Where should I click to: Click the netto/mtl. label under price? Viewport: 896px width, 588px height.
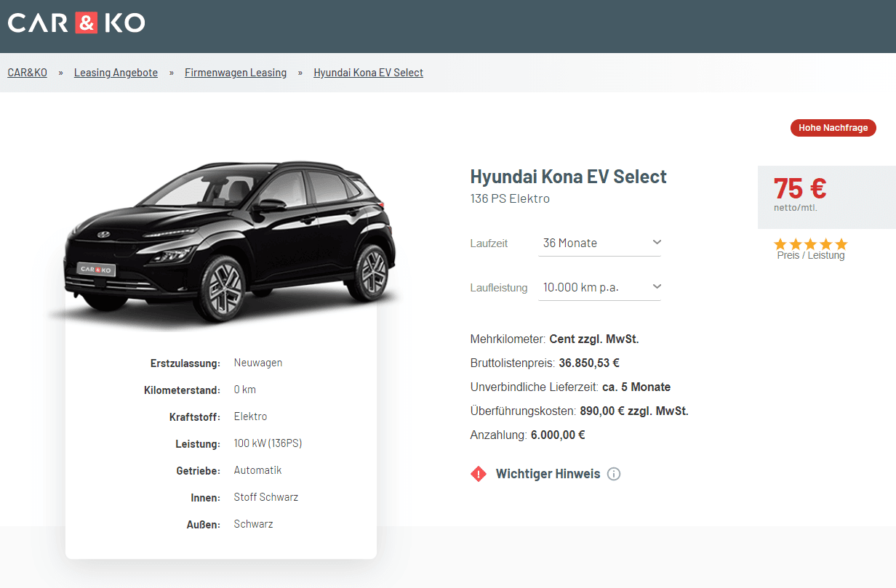796,208
